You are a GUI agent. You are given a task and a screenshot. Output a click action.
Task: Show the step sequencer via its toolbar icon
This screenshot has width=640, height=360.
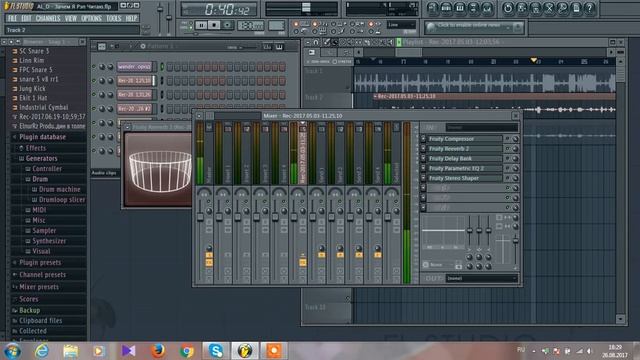[446, 8]
